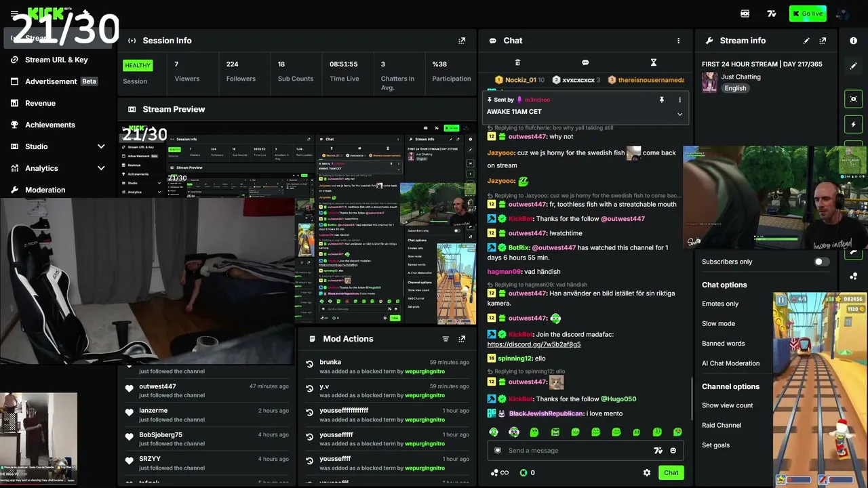Image resolution: width=868 pixels, height=488 pixels.
Task: Open the top bar dashboard icon left of 7TV
Action: (745, 14)
